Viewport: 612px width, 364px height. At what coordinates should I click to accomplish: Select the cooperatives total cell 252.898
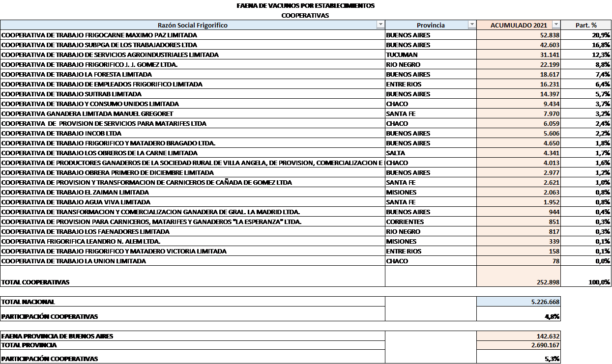pyautogui.click(x=519, y=282)
